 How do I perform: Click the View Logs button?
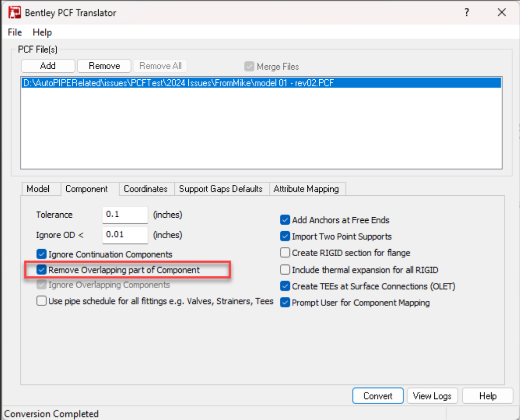point(432,396)
